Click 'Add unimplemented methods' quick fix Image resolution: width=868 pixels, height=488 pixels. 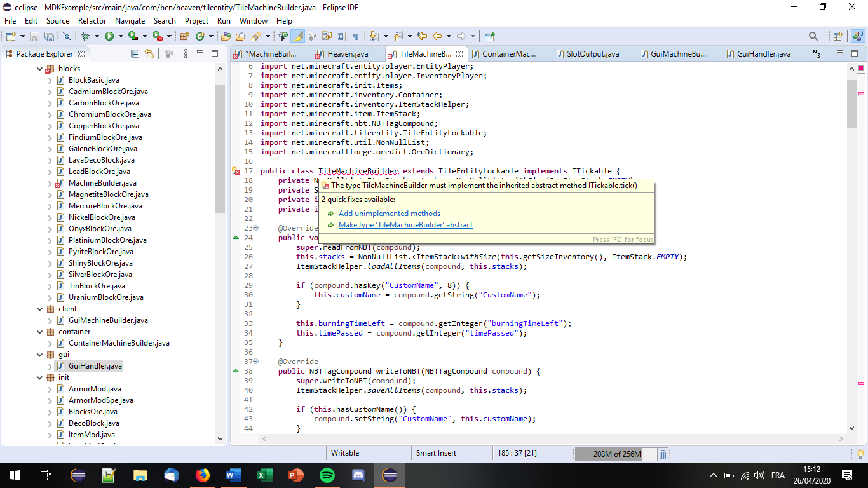[389, 213]
